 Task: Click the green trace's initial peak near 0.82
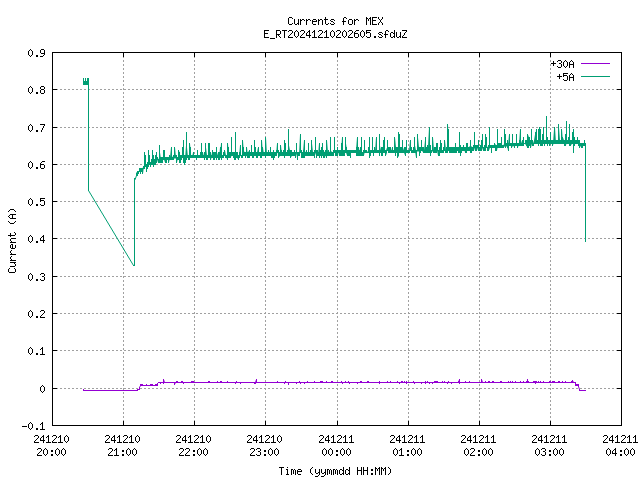[x=86, y=82]
